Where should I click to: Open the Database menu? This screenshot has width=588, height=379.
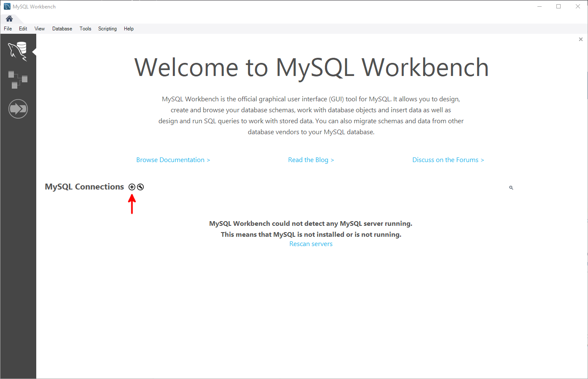pyautogui.click(x=62, y=28)
